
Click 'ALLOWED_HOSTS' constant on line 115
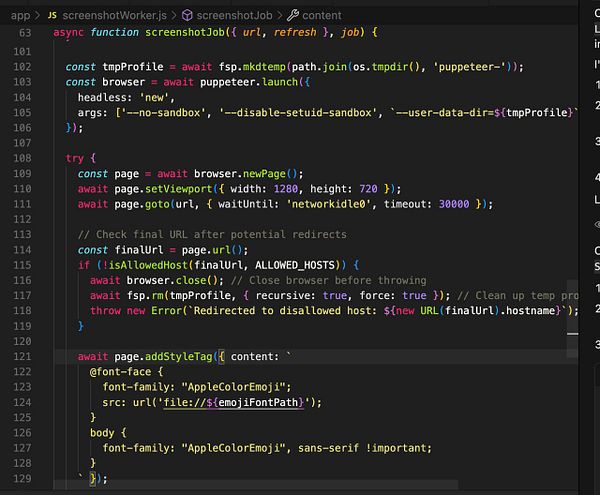pos(295,265)
